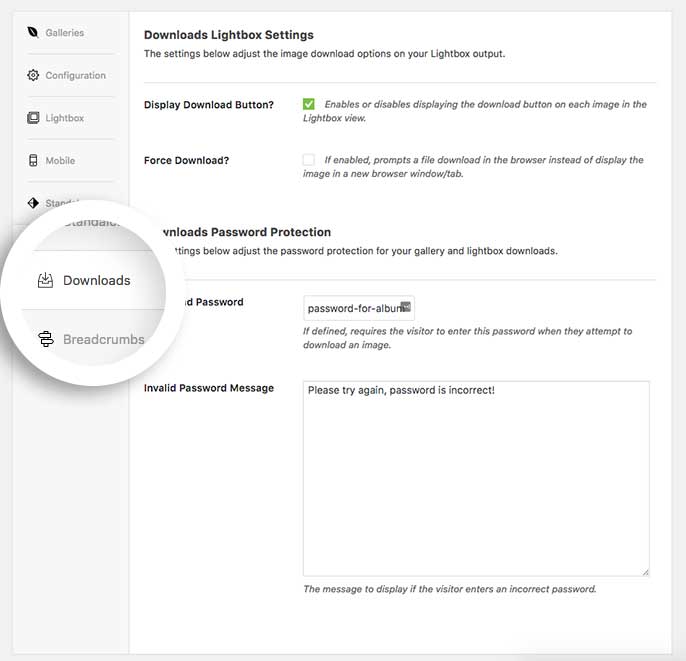The width and height of the screenshot is (686, 661).
Task: Click into the download password field
Action: pos(359,308)
